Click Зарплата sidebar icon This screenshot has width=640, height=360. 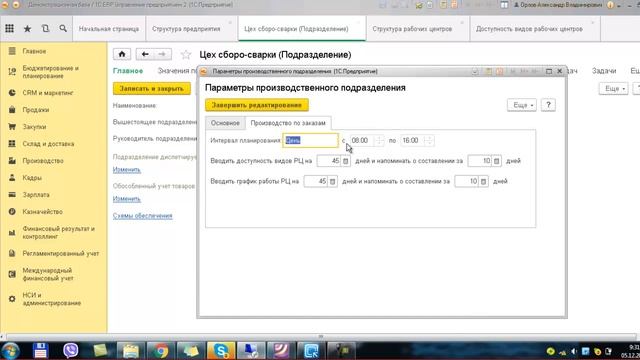[x=12, y=195]
